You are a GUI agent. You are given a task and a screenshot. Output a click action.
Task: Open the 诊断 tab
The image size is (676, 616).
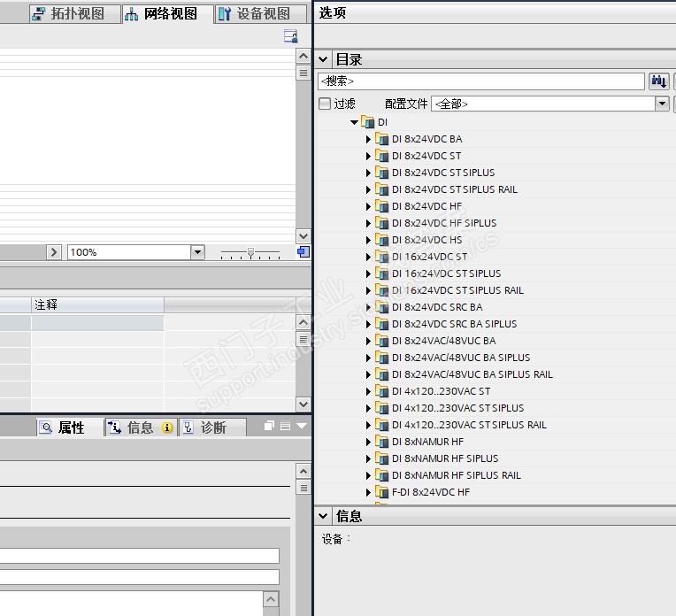[212, 427]
